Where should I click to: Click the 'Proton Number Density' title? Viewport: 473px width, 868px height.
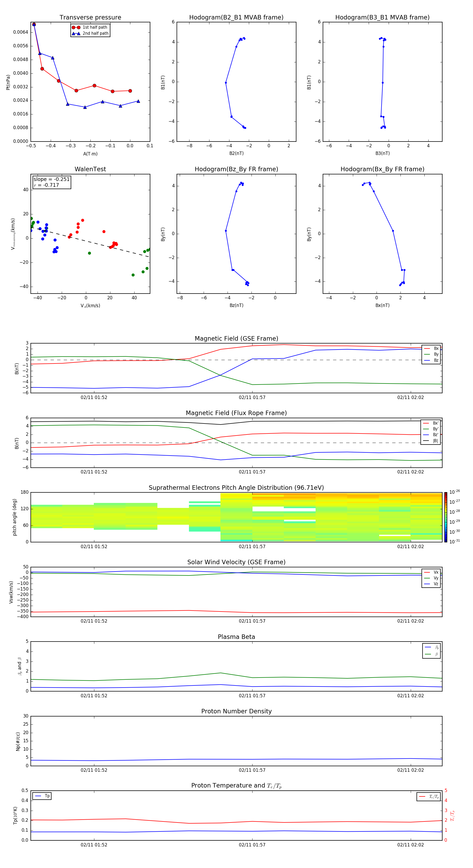pos(236,711)
